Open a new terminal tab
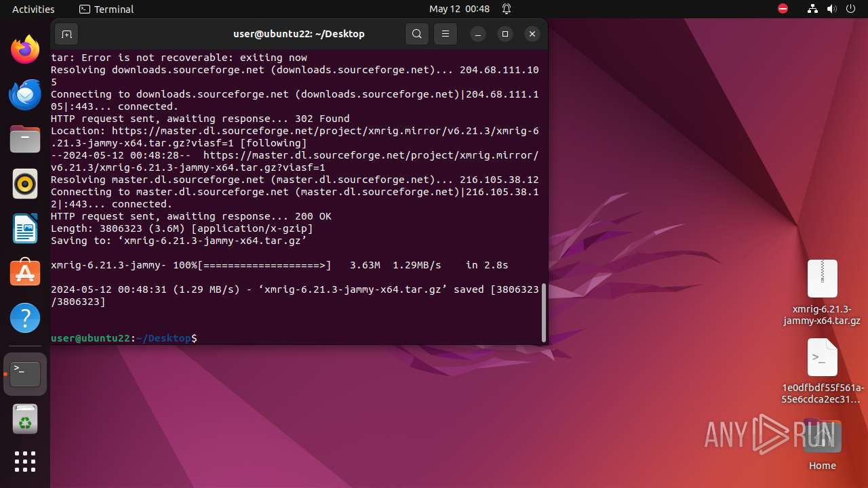The image size is (868, 488). tap(66, 34)
